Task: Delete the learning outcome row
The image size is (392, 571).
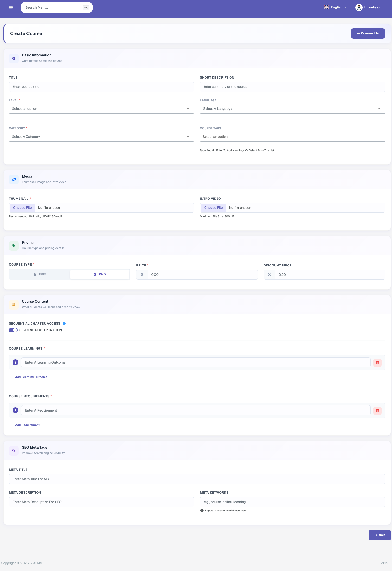Action: [377, 362]
